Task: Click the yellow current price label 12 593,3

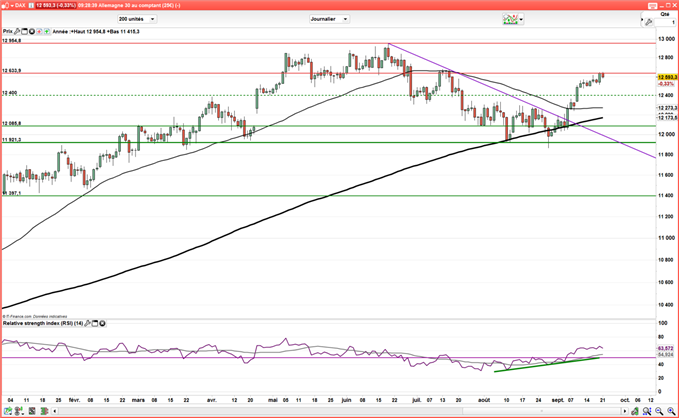Action: pyautogui.click(x=667, y=77)
